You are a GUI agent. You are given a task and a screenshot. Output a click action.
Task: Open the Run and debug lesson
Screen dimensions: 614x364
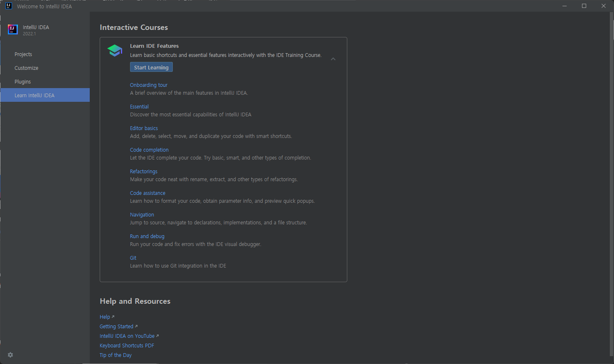[147, 236]
